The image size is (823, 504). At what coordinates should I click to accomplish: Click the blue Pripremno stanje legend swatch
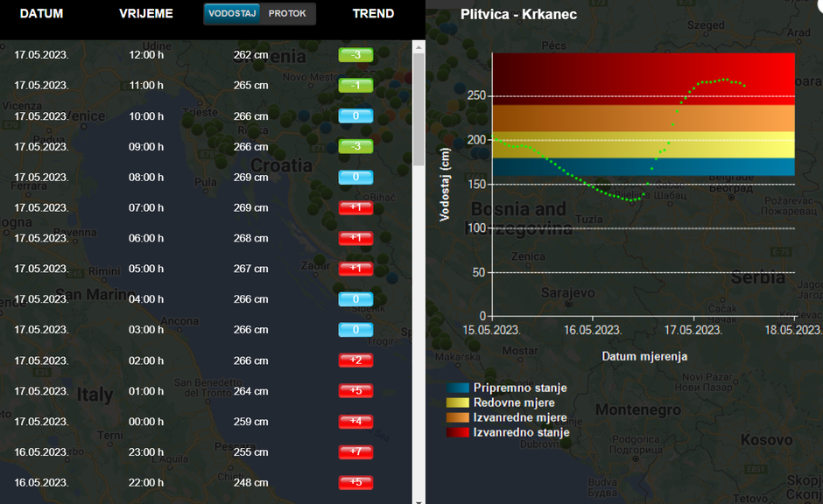457,388
